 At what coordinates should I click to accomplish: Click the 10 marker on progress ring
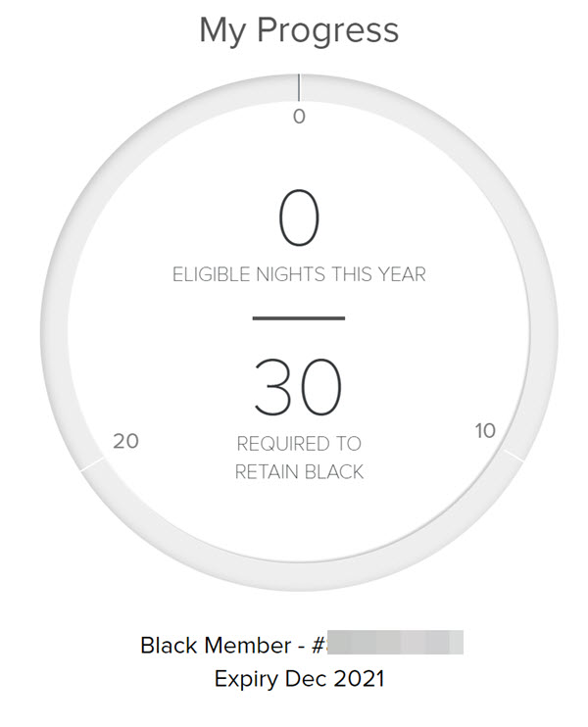(485, 431)
